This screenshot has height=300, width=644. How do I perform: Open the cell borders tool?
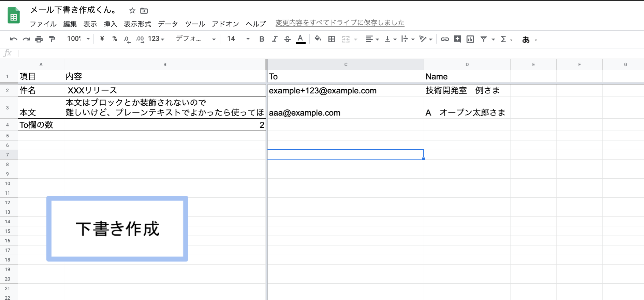[332, 39]
